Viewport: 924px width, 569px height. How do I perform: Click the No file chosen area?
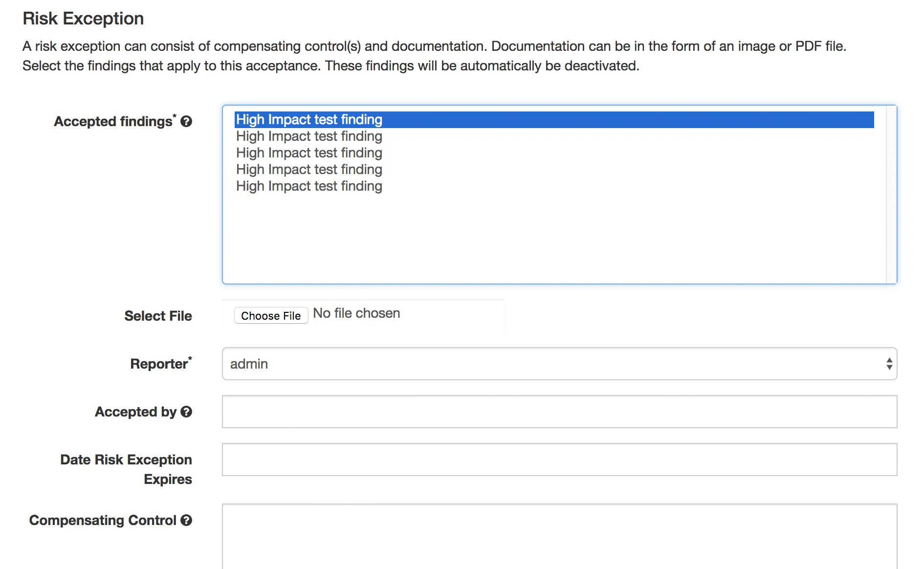[356, 313]
